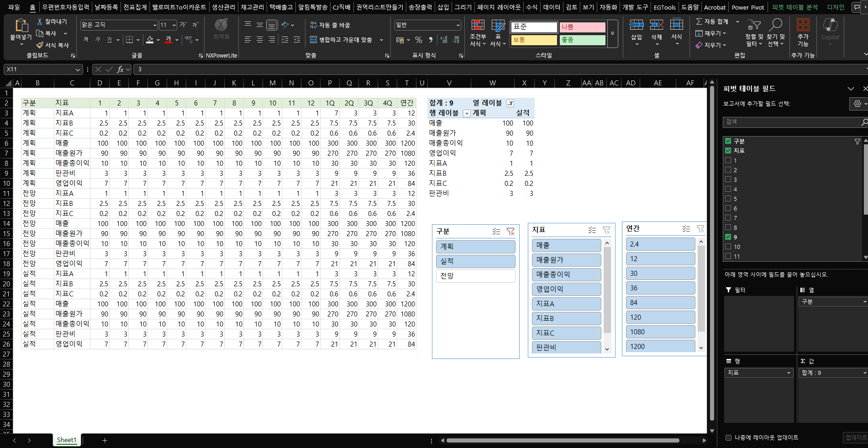Image resolution: width=868 pixels, height=448 pixels.
Task: Open the font name dropdown
Action: [155, 25]
